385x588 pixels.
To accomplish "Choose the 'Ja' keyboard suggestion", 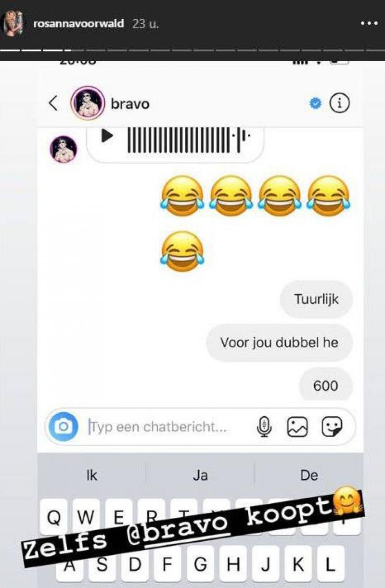I will (200, 475).
